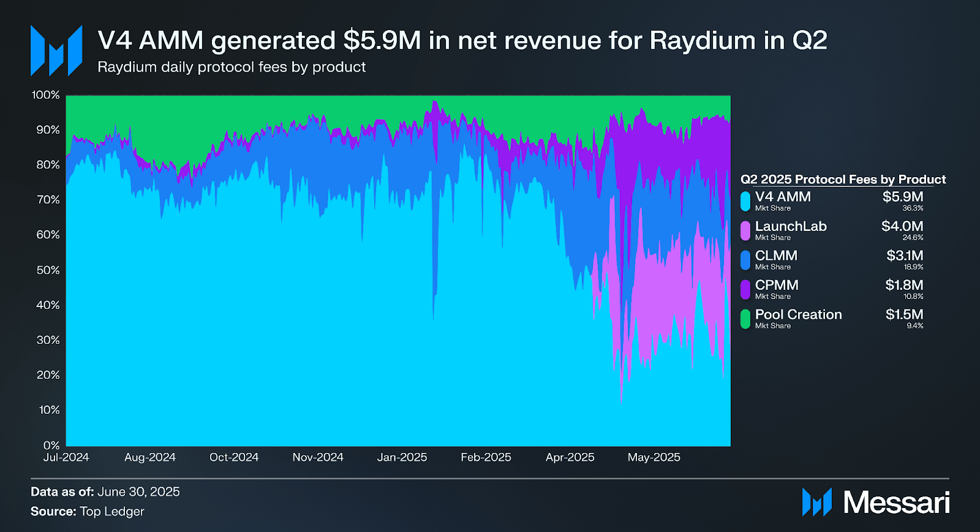The image size is (980, 532).
Task: Click the 'Apr-2025' x-axis label
Action: (570, 457)
